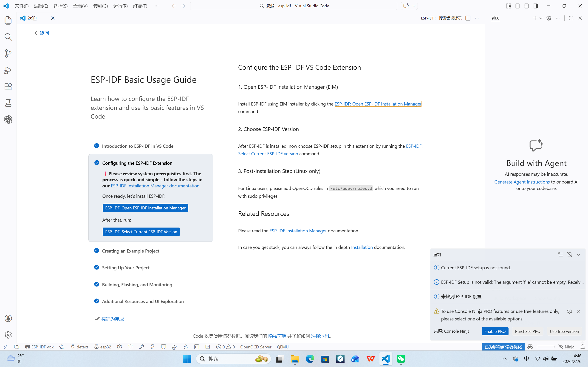Open the ESP-IDF Explorer sidebar icon
This screenshot has height=367, width=588.
click(x=8, y=120)
